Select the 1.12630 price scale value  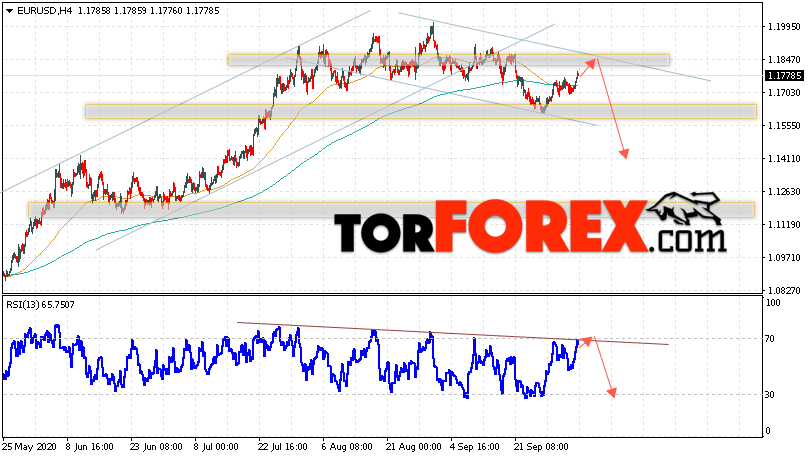[x=784, y=192]
